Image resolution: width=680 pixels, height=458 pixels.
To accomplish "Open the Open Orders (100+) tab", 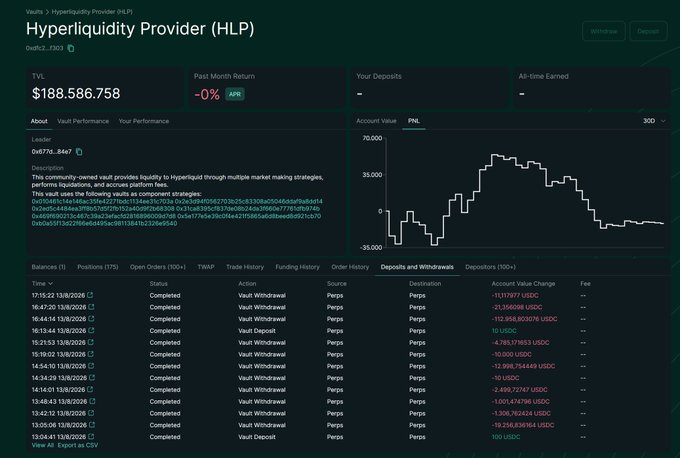I will click(157, 267).
